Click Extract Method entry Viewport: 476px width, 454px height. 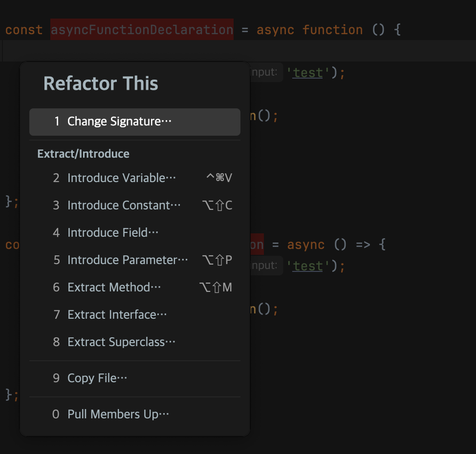tap(114, 288)
